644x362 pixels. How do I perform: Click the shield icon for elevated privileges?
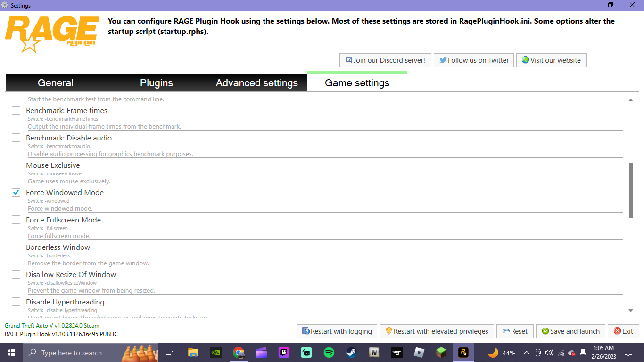(389, 331)
